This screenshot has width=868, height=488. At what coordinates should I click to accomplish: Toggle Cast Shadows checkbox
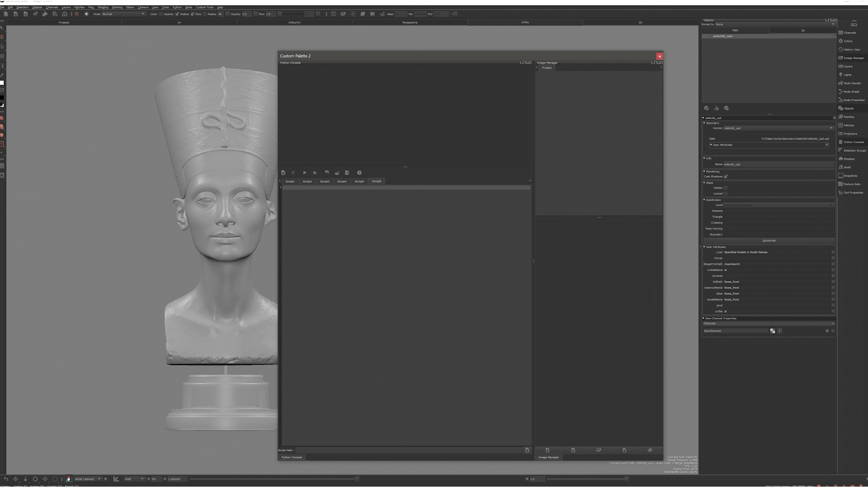click(726, 177)
